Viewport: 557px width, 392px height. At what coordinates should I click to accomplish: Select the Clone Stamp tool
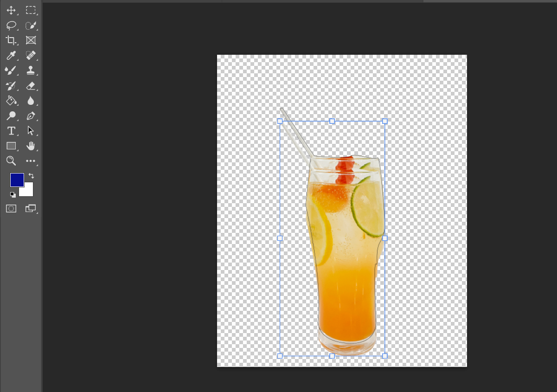click(31, 71)
